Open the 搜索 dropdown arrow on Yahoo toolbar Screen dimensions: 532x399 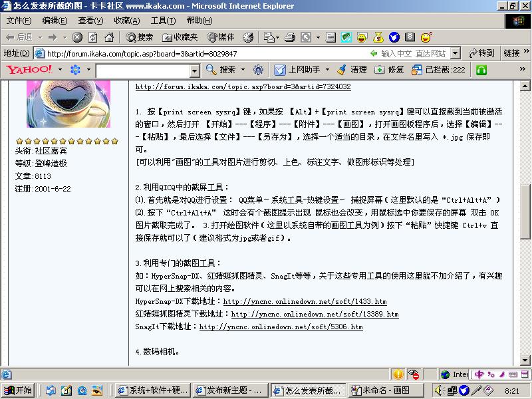pos(243,70)
